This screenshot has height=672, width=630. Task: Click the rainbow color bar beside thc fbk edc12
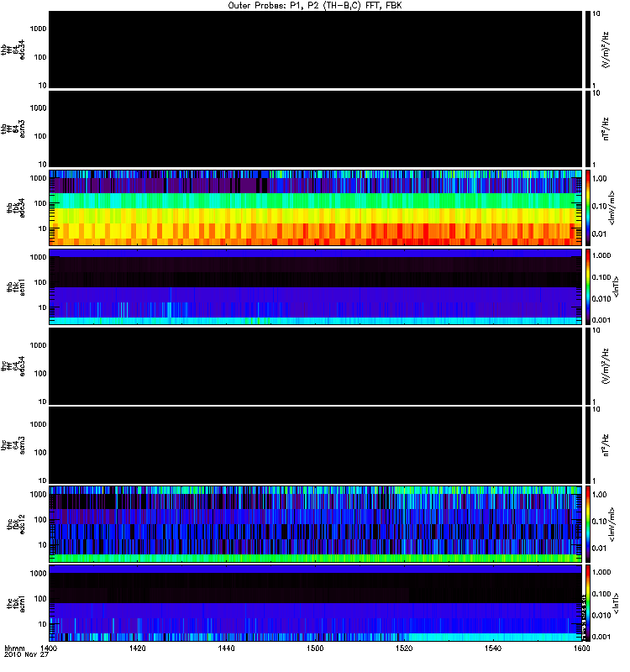coord(588,523)
